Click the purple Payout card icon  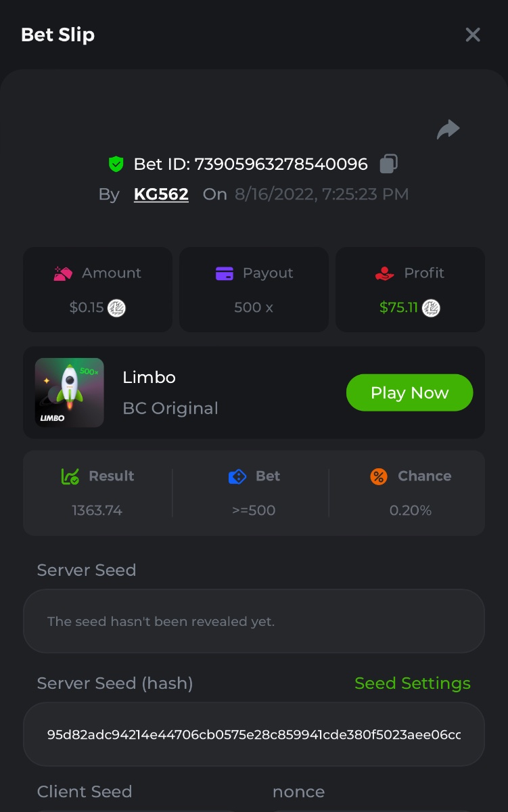pos(224,273)
